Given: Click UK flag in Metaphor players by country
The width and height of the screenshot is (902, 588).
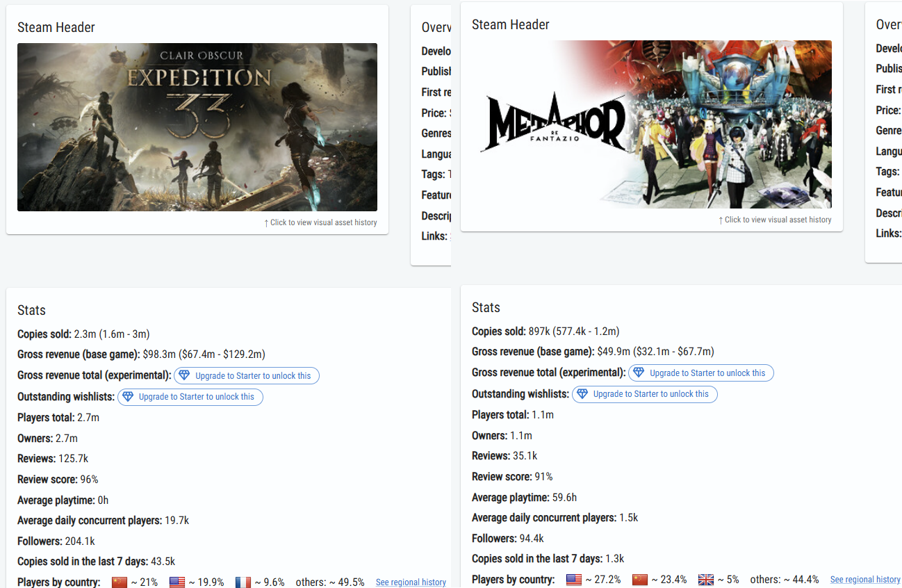Looking at the screenshot, I should (706, 580).
